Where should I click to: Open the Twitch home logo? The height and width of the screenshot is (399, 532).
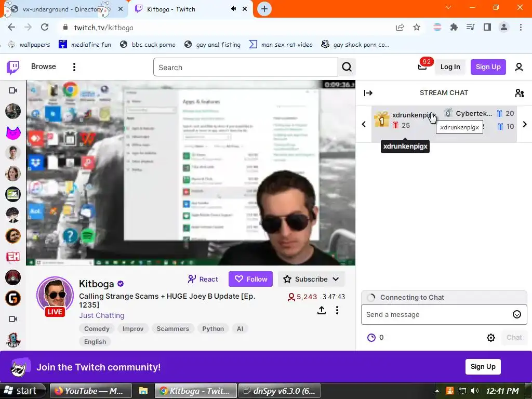[x=13, y=67]
